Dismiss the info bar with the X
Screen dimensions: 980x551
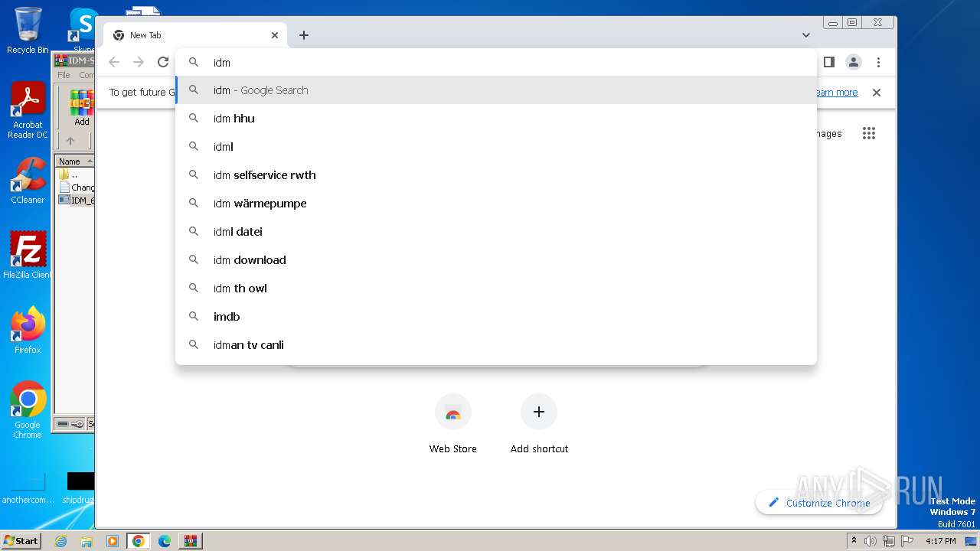pos(877,93)
